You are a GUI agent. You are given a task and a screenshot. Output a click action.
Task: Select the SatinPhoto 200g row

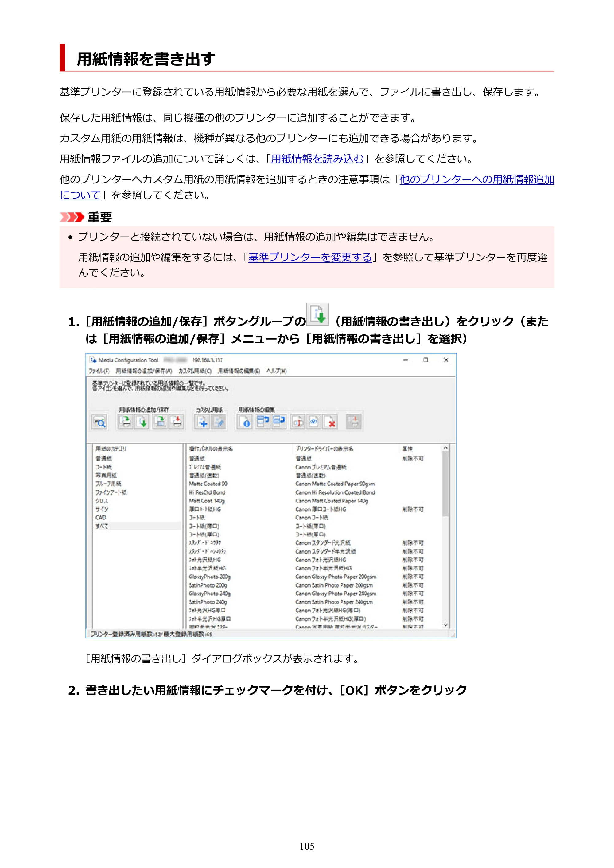(x=208, y=585)
